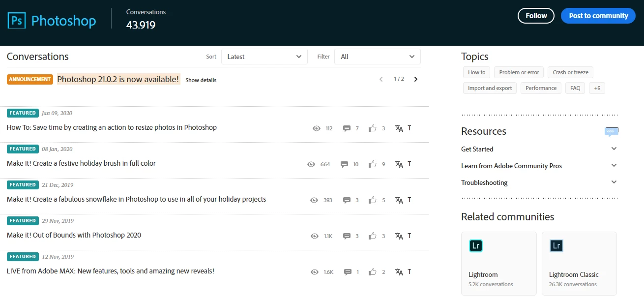The image size is (644, 300).
Task: Translate the fabulous snowflake post
Action: click(399, 200)
